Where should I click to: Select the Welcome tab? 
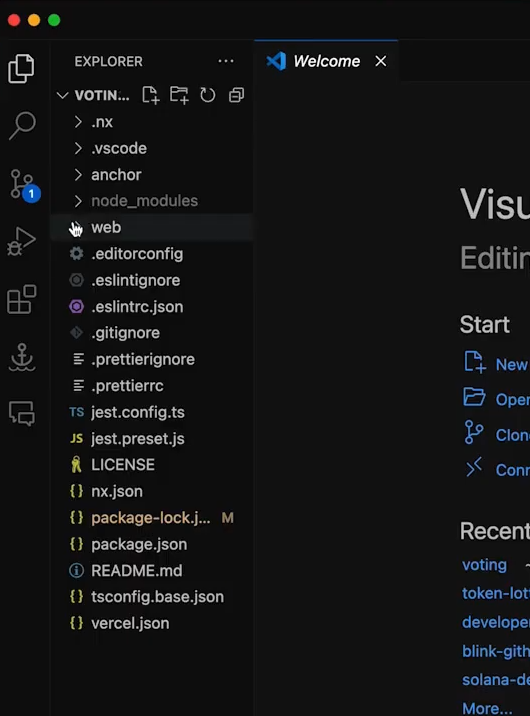pyautogui.click(x=326, y=61)
